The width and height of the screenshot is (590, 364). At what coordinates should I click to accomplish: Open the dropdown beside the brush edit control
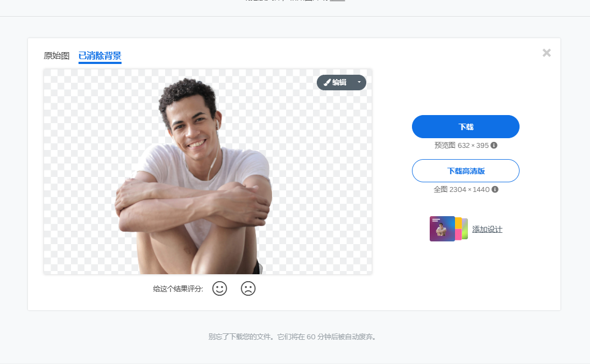tap(359, 82)
